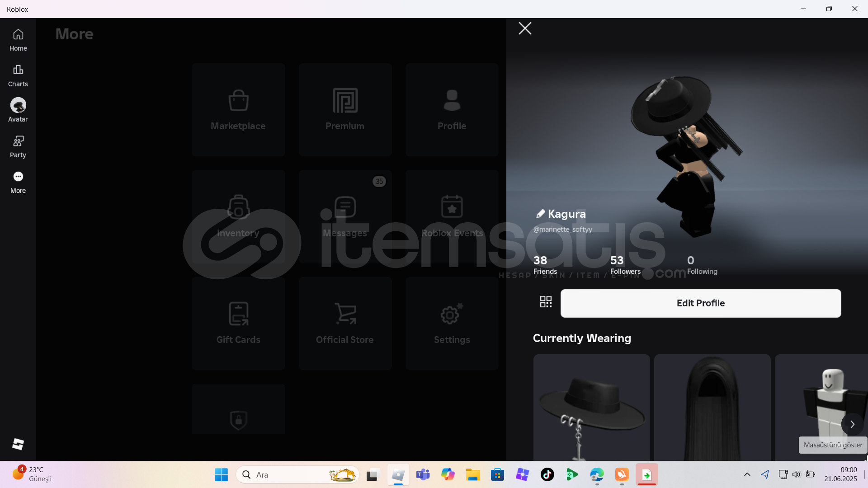View the 53 Followers list
This screenshot has width=868, height=488.
(x=625, y=265)
